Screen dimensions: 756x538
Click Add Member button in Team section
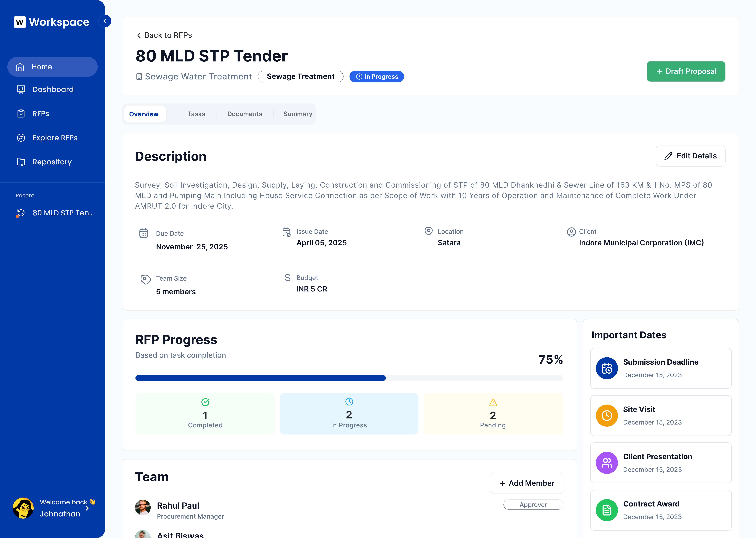526,483
